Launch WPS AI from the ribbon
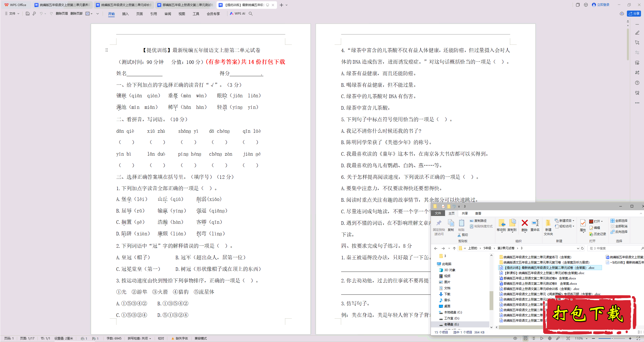The image size is (644, 342). [x=237, y=14]
